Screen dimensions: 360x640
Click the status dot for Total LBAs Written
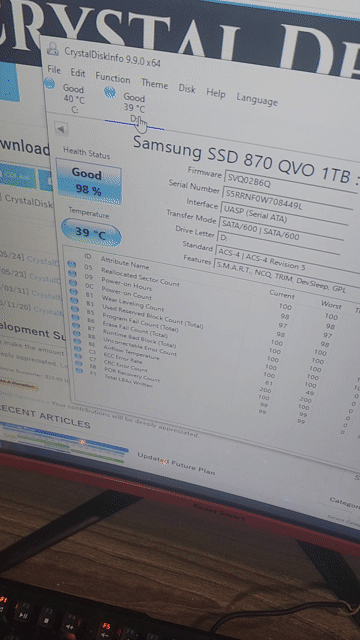coord(80,370)
